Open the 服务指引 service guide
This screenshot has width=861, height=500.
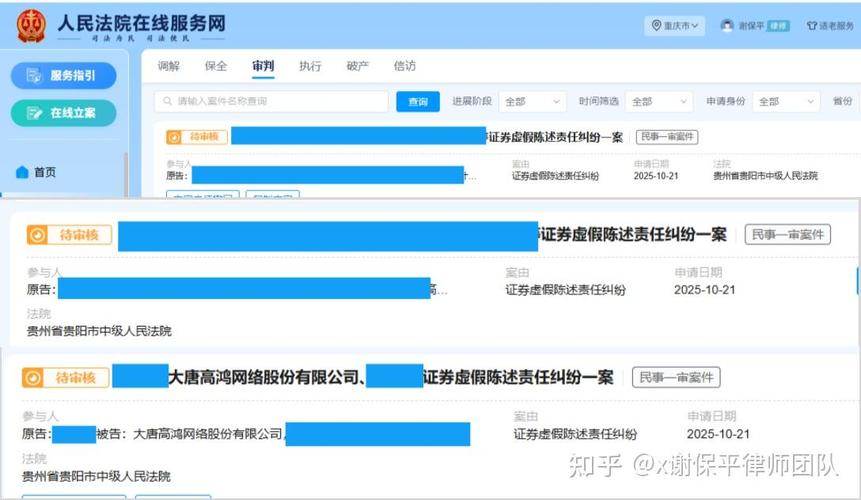coord(64,75)
